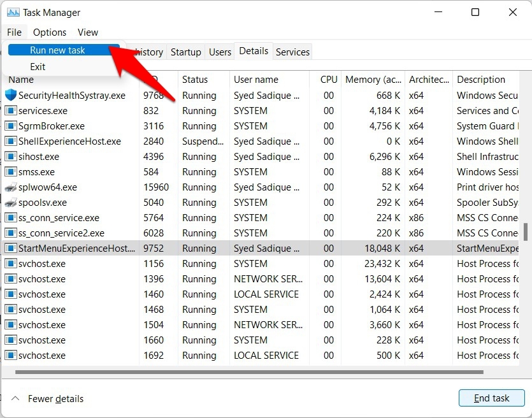Image resolution: width=532 pixels, height=418 pixels.
Task: Click the vertical scrollbar thumb
Action: click(525, 232)
